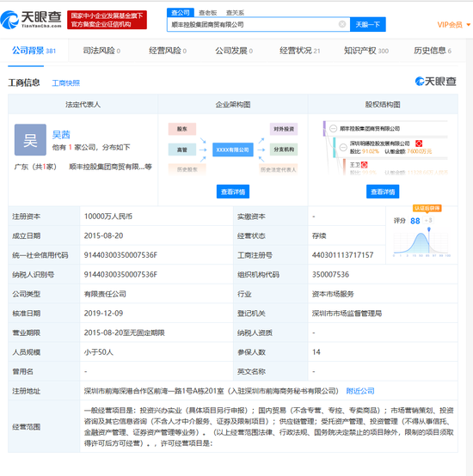The width and height of the screenshot is (473, 476).
Task: Click the 高管 box in structure diagram
Action: click(x=182, y=150)
